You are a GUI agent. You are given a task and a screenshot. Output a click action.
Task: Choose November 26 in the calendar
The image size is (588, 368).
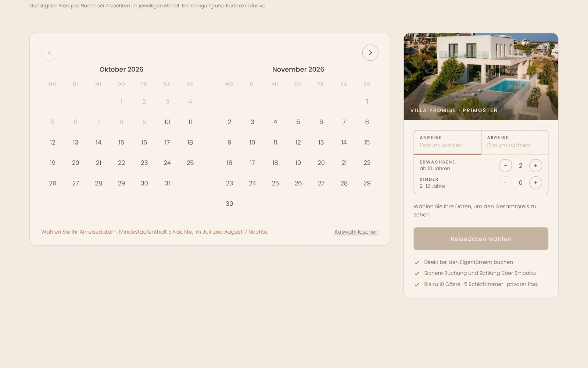point(298,183)
